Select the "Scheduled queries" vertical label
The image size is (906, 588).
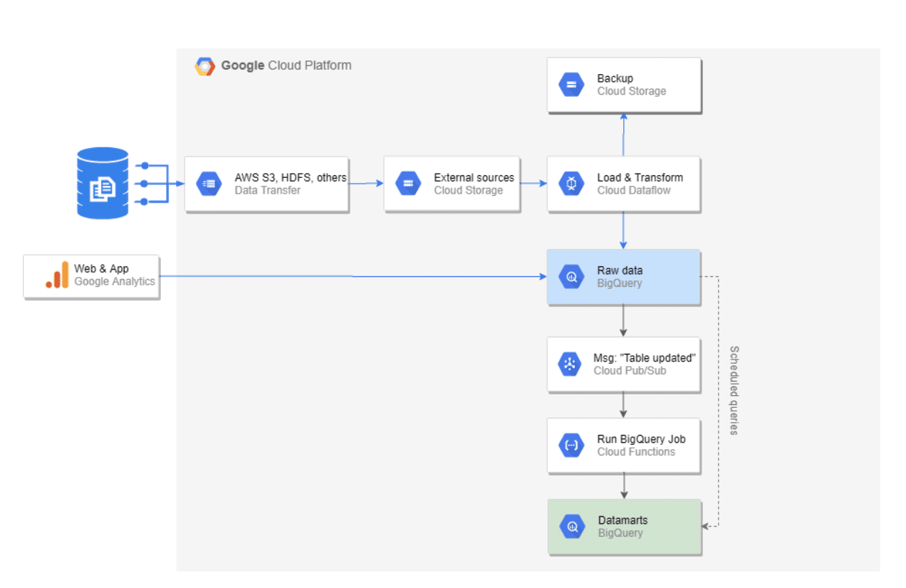pos(734,390)
